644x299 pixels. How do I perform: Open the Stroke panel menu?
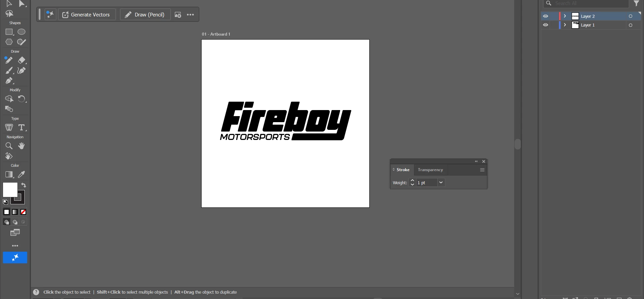482,170
